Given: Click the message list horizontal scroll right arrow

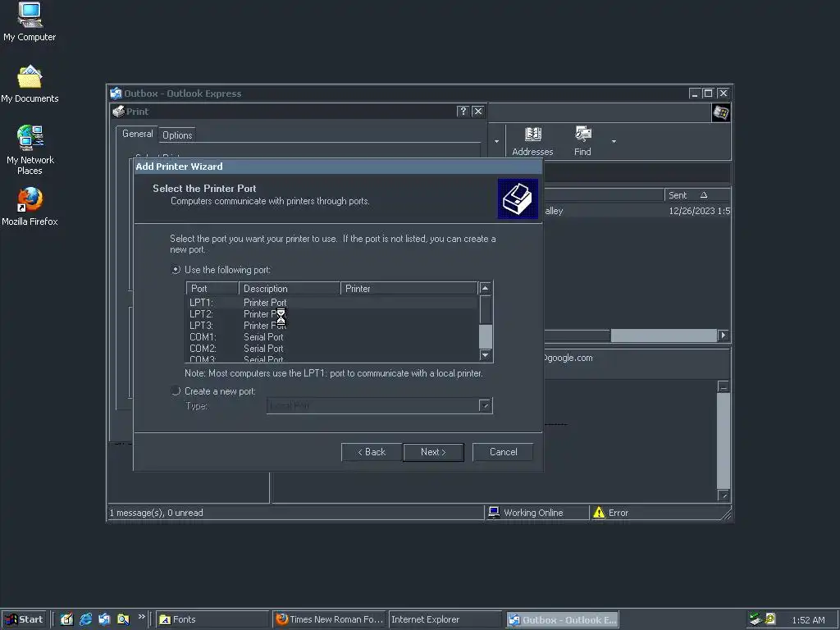Looking at the screenshot, I should pos(724,336).
